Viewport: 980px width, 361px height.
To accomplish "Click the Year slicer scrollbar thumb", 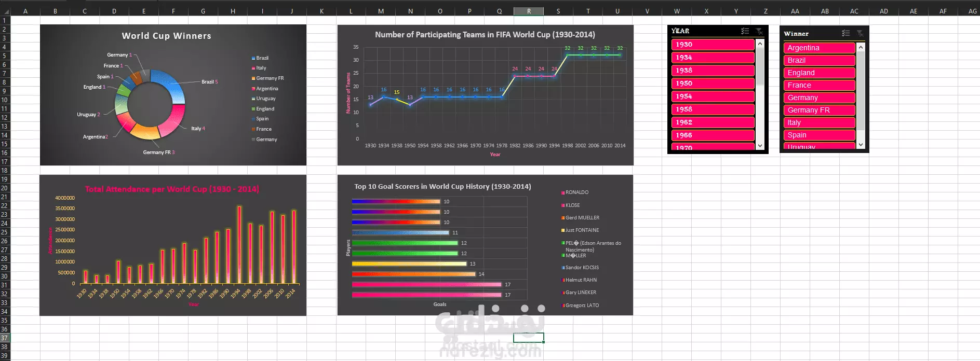I will coord(760,66).
